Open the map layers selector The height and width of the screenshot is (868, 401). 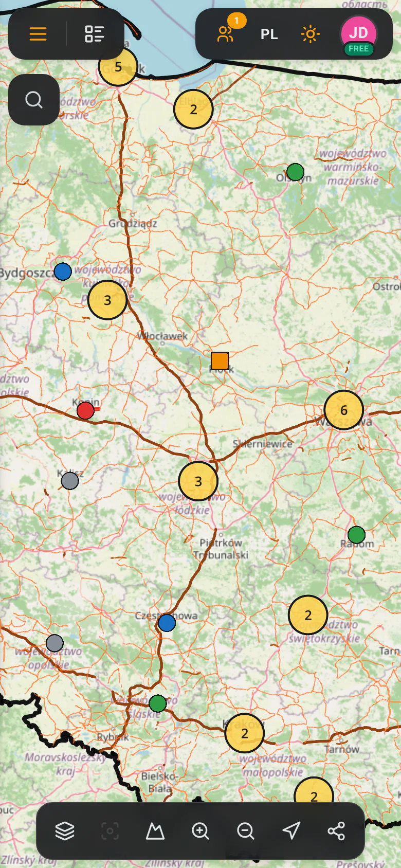pos(65,830)
